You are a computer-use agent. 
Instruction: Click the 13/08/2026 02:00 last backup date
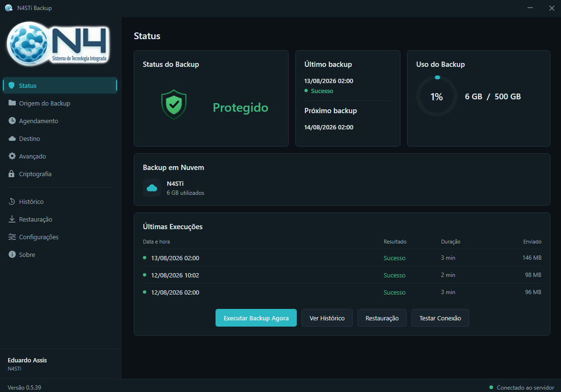329,81
